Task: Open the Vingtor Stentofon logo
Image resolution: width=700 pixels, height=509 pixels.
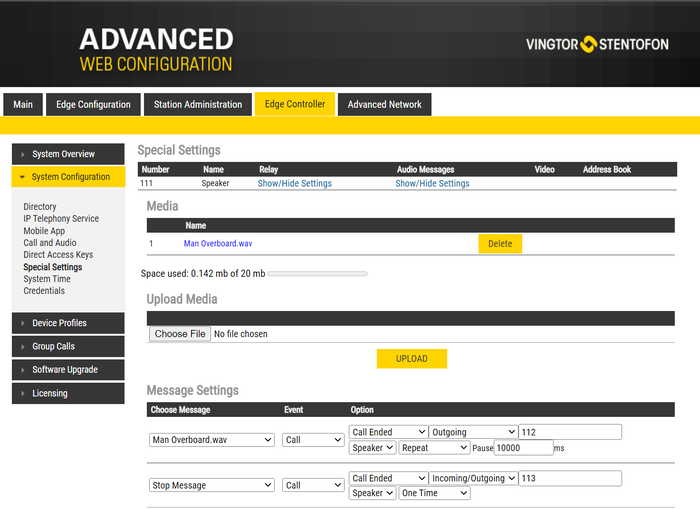Action: pyautogui.click(x=598, y=44)
